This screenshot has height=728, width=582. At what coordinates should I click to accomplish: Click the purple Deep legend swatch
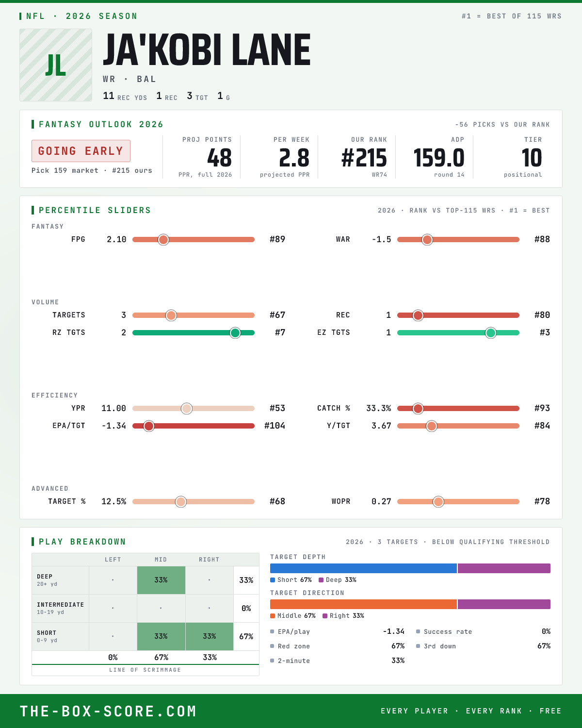(321, 580)
